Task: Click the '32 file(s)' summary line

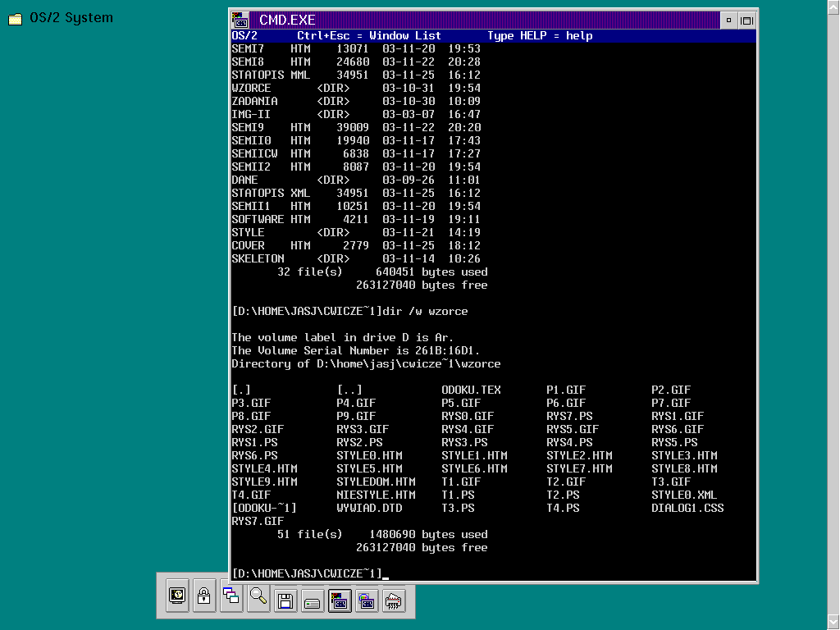Action: 382,272
